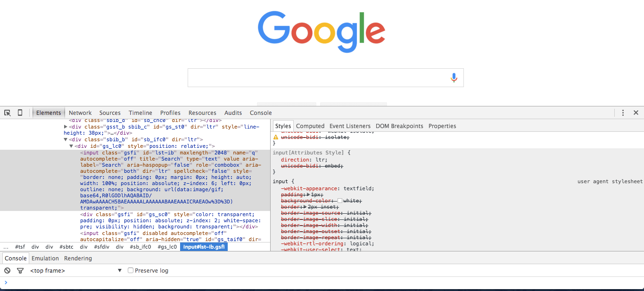Select the #sb_ifc0 breadcrumb
The height and width of the screenshot is (291, 644).
(140, 247)
